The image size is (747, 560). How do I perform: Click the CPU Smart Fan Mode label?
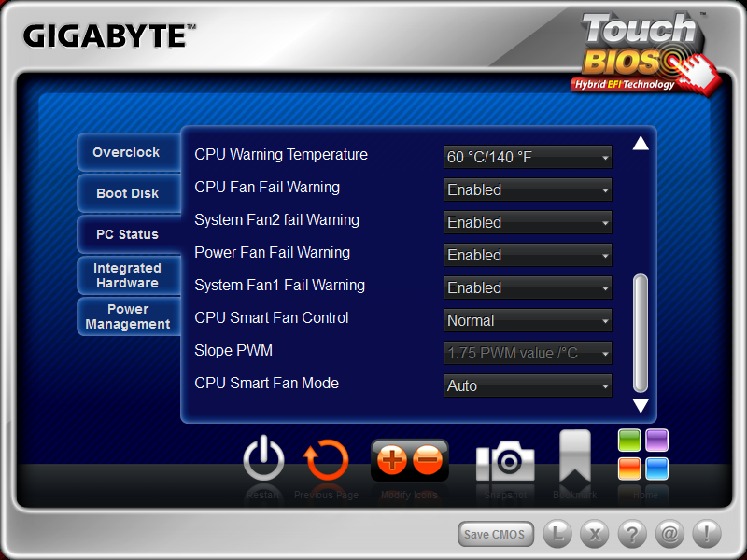click(267, 383)
